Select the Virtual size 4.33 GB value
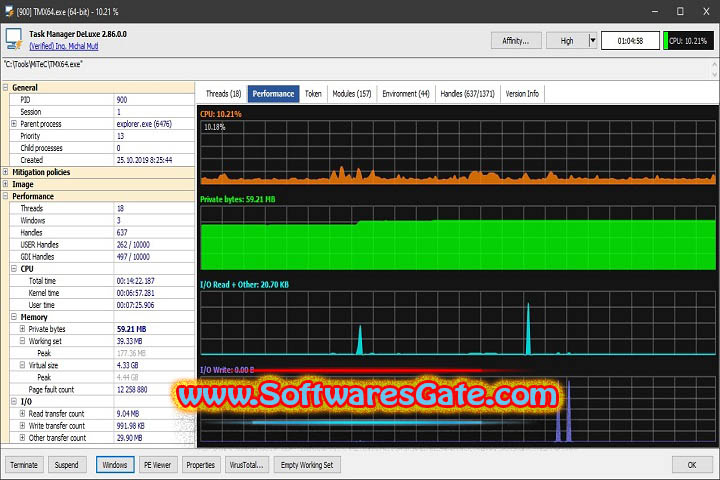 127,365
